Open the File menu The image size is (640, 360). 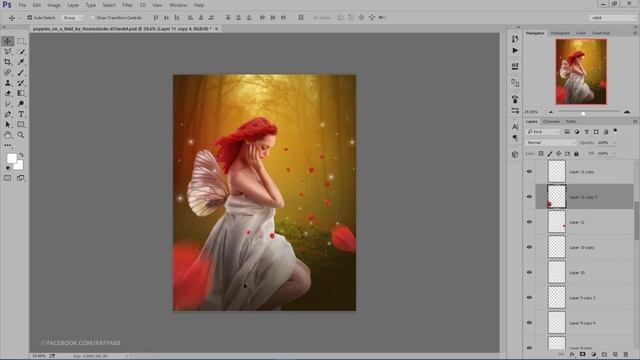(x=22, y=5)
